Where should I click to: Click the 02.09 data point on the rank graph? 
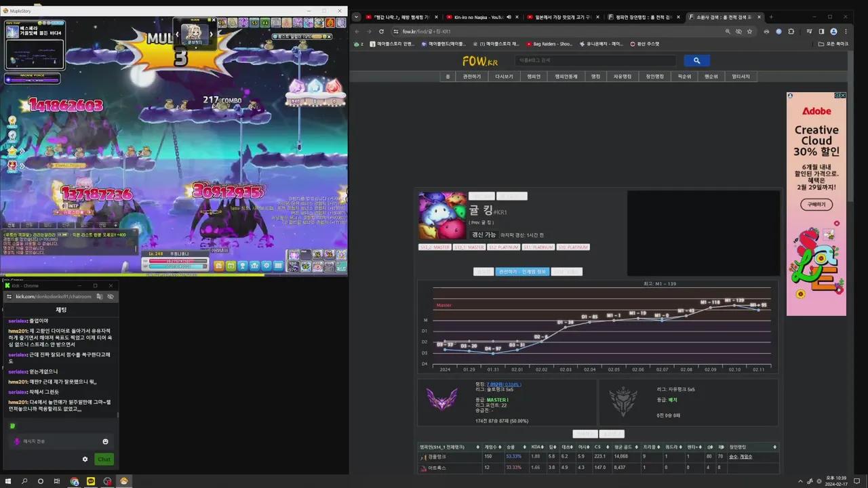pos(710,308)
